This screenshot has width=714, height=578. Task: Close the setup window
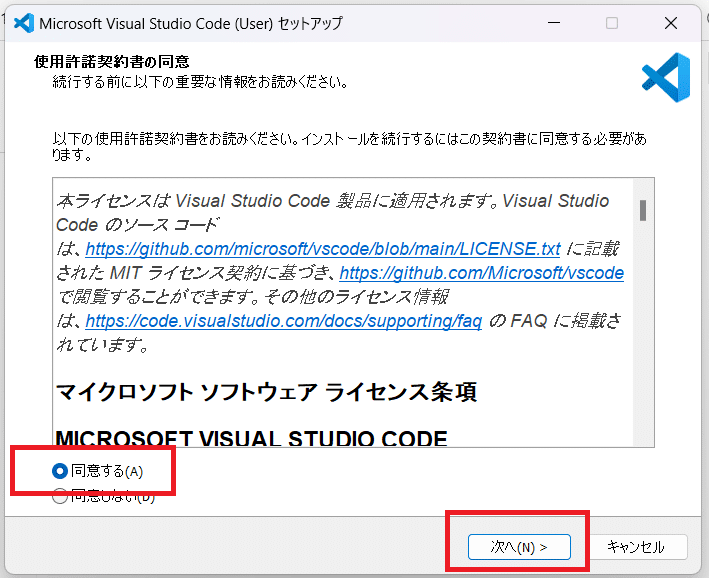(671, 23)
